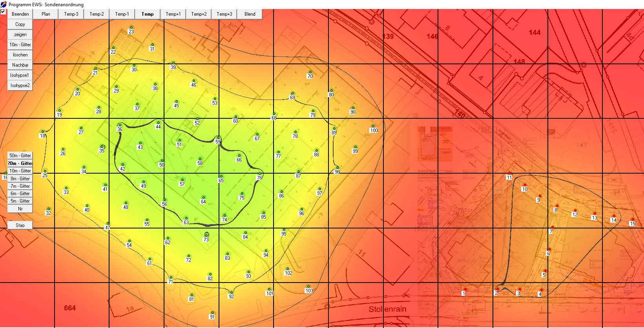This screenshot has height=328, width=644.
Task: Click the EWS program icon in title bar
Action: [4, 4]
